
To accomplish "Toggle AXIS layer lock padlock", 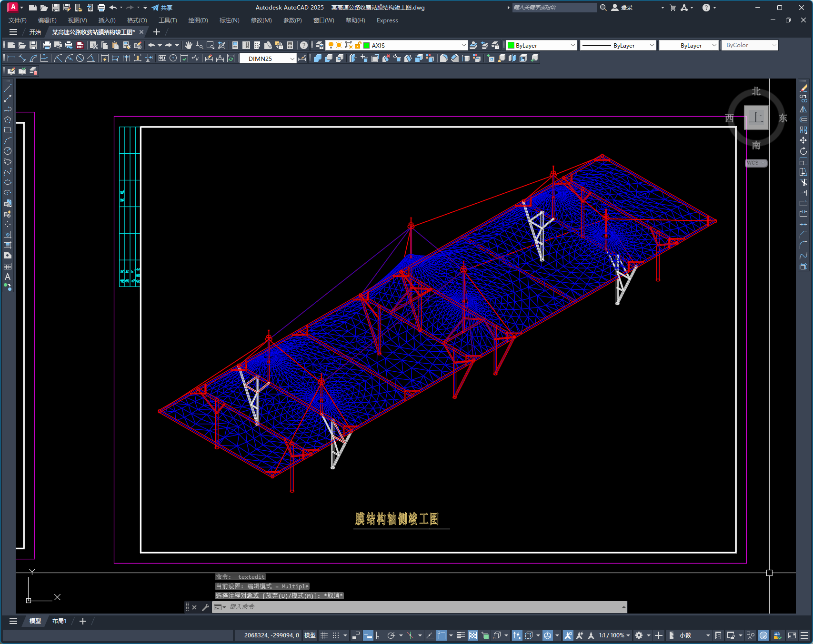I will coord(358,45).
